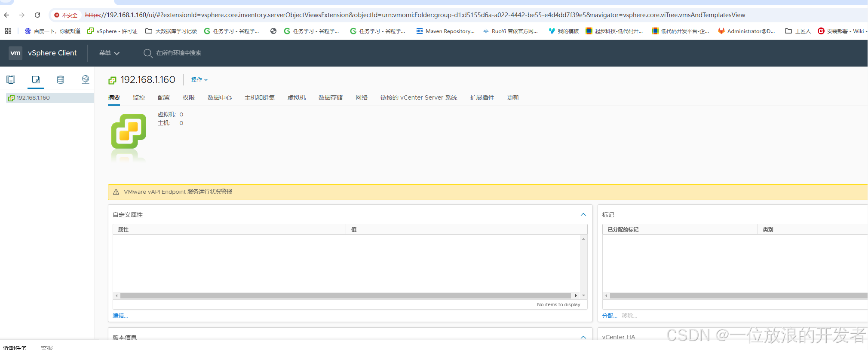Click horizontal scrollbar in custom attributes table
868x350 pixels.
click(346, 296)
